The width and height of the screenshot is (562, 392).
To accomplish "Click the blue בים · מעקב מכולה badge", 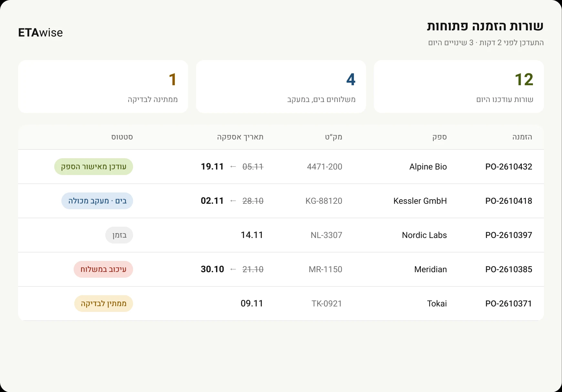I will [x=97, y=201].
